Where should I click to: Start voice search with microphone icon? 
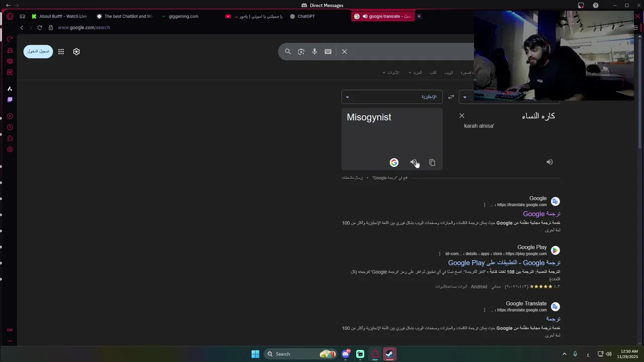click(x=314, y=51)
